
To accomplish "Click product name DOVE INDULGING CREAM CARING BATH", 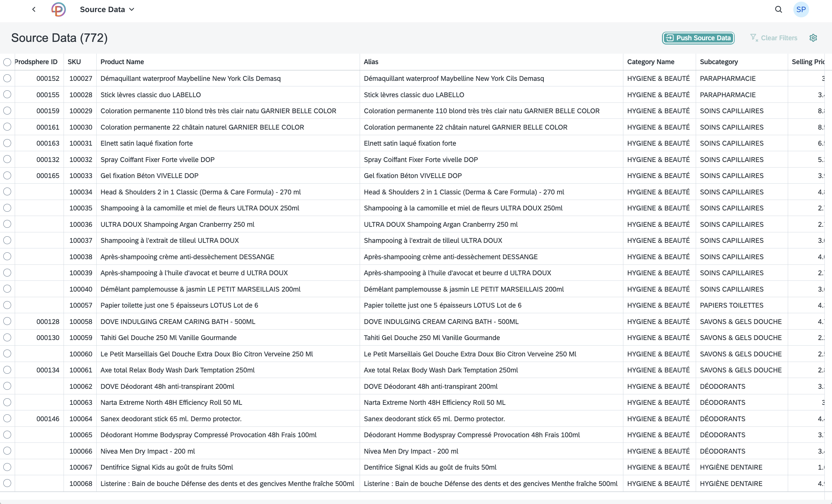I will tap(178, 321).
